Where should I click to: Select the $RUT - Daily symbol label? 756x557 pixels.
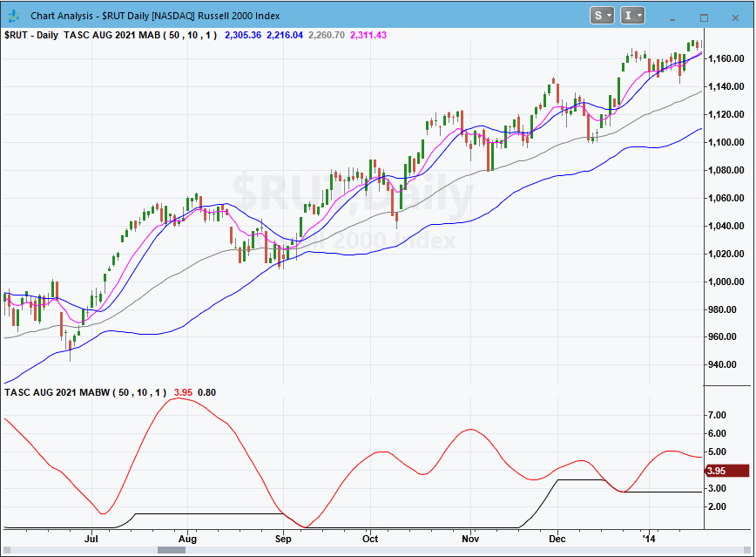click(30, 35)
